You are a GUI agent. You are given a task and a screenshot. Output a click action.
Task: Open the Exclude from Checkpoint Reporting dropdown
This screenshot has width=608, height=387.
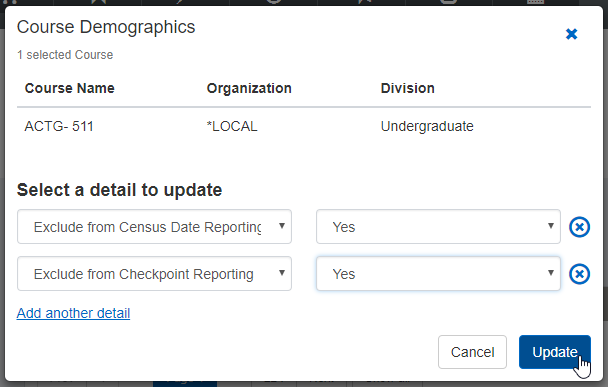tap(154, 274)
